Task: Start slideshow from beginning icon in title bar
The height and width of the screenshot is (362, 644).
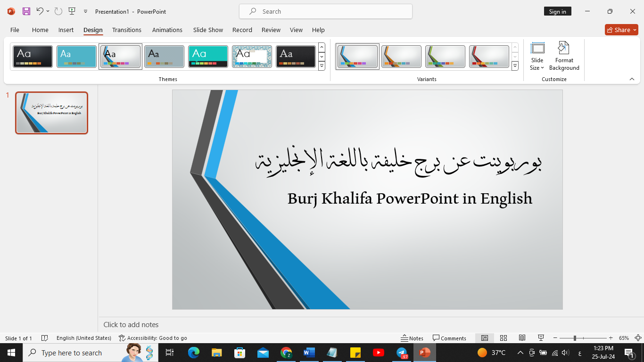Action: [72, 11]
